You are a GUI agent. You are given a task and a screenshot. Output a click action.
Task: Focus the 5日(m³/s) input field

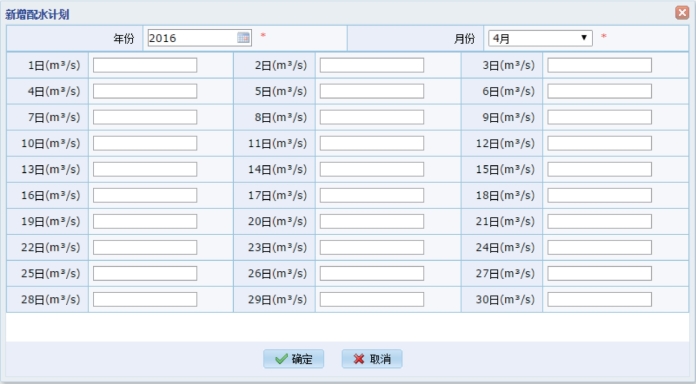(372, 91)
